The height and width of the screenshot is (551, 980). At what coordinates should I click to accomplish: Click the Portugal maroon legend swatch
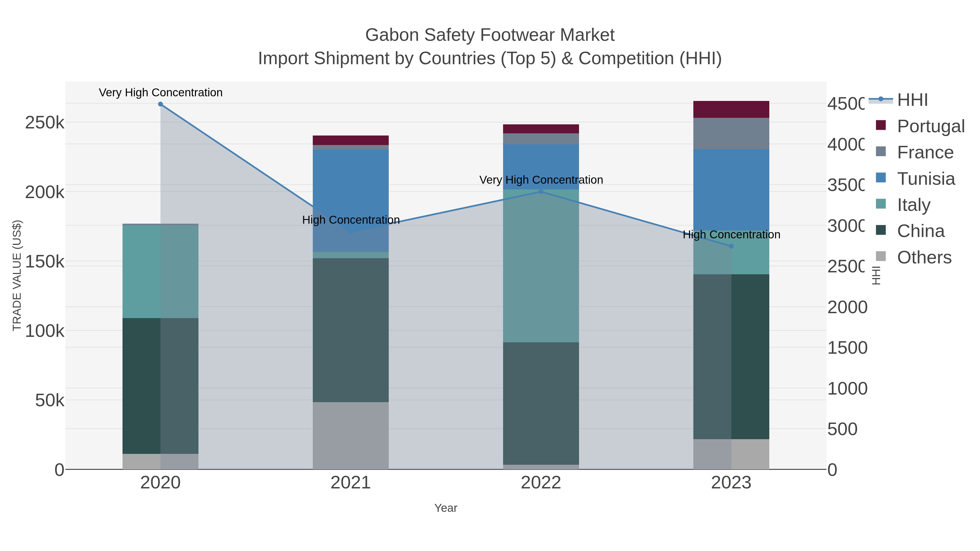tap(881, 125)
